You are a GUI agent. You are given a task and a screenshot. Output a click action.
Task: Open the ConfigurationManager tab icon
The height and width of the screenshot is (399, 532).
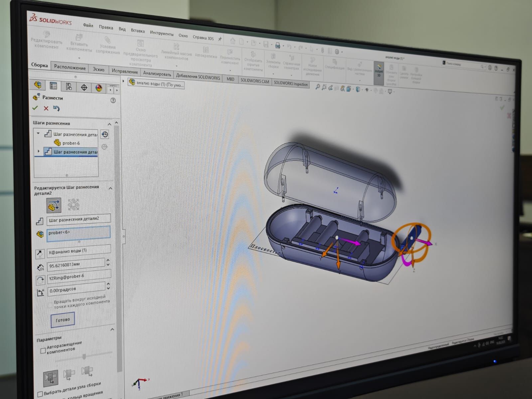(68, 87)
